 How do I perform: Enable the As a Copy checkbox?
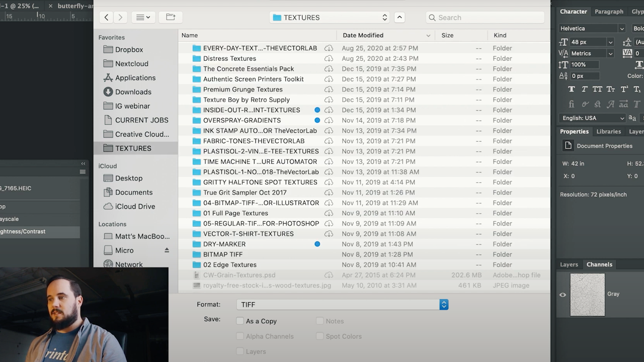[x=240, y=321]
